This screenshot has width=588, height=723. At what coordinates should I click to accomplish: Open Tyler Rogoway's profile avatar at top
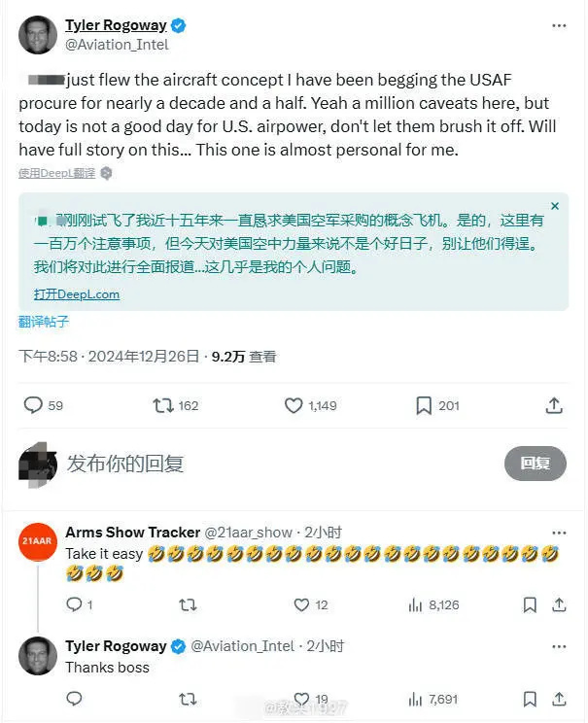(x=37, y=35)
